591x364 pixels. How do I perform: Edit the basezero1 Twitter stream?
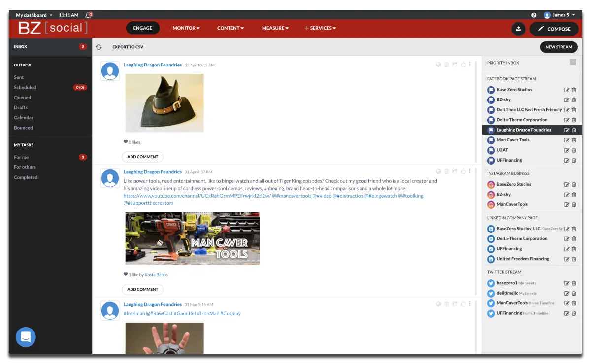coord(566,283)
